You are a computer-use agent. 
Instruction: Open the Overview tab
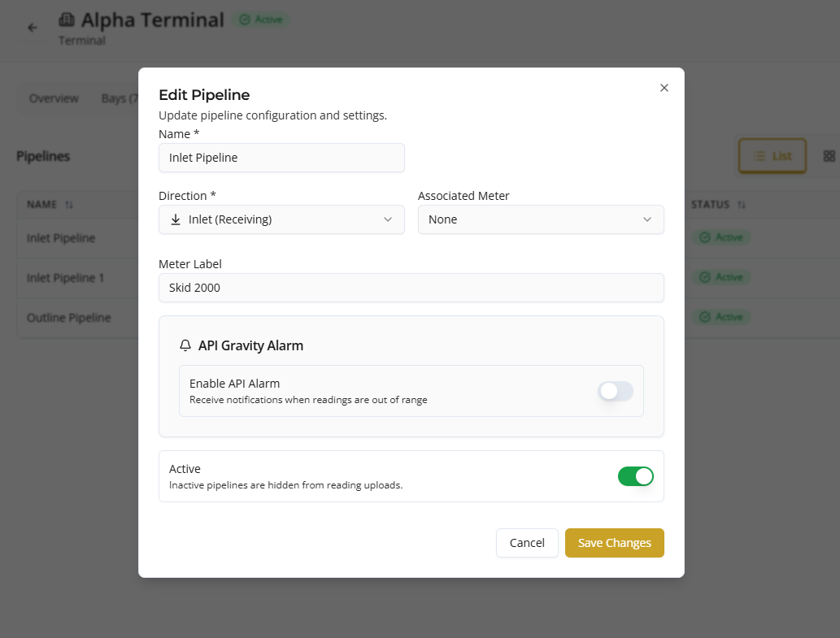[54, 98]
